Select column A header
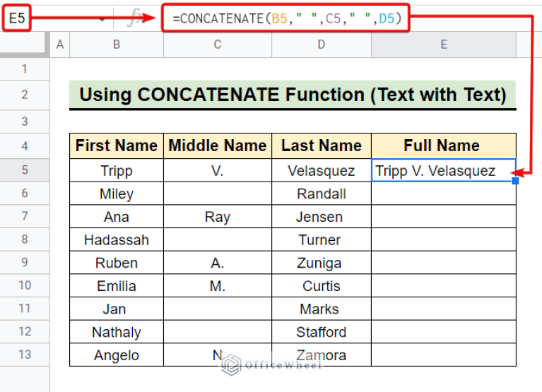The width and height of the screenshot is (542, 392). coord(60,44)
